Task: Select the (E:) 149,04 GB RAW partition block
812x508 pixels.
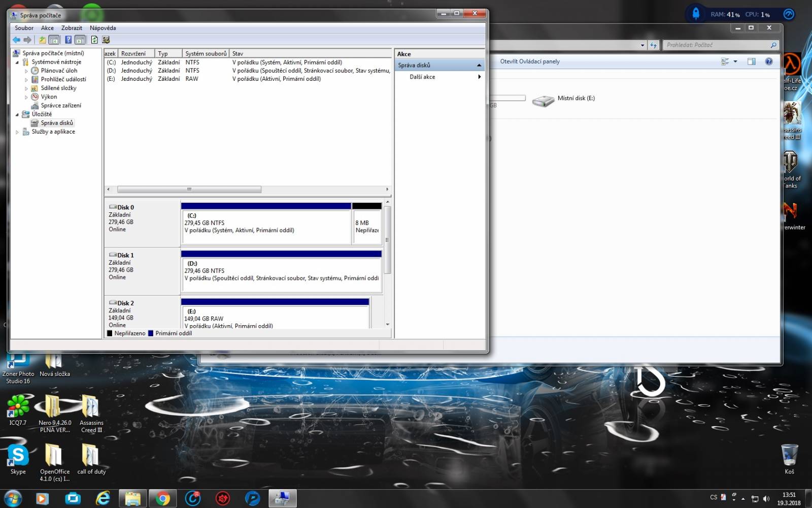Action: tap(275, 313)
